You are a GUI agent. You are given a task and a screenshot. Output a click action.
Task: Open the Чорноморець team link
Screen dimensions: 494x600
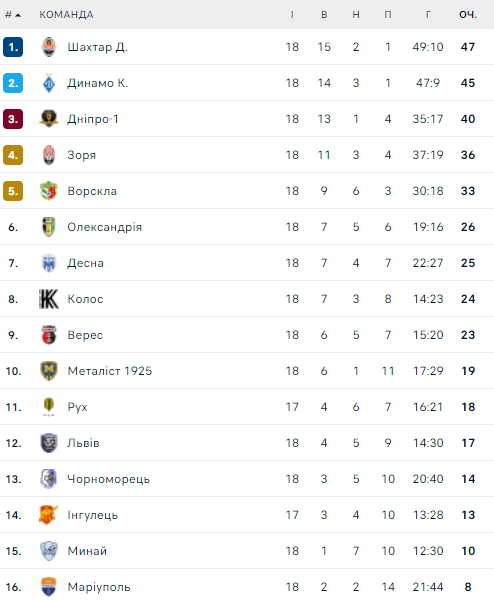108,479
